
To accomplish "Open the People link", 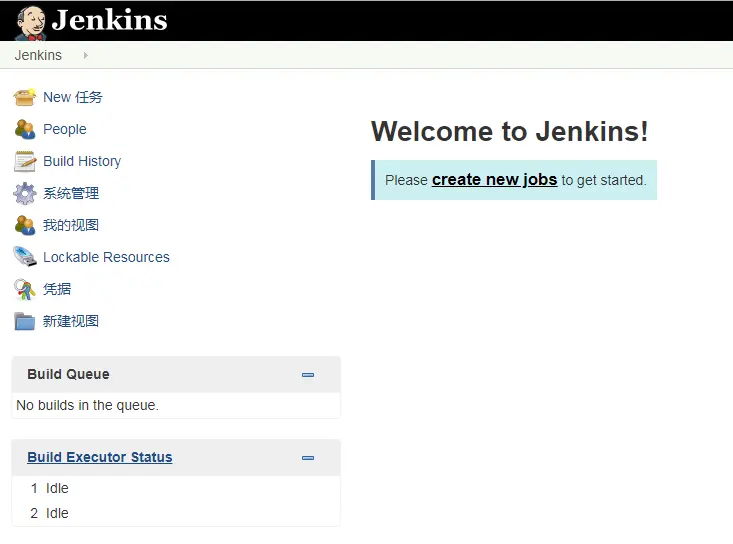I will click(x=65, y=129).
